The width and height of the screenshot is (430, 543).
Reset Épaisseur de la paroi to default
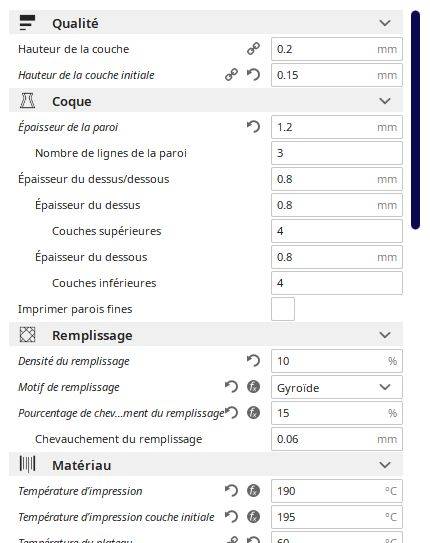point(253,127)
